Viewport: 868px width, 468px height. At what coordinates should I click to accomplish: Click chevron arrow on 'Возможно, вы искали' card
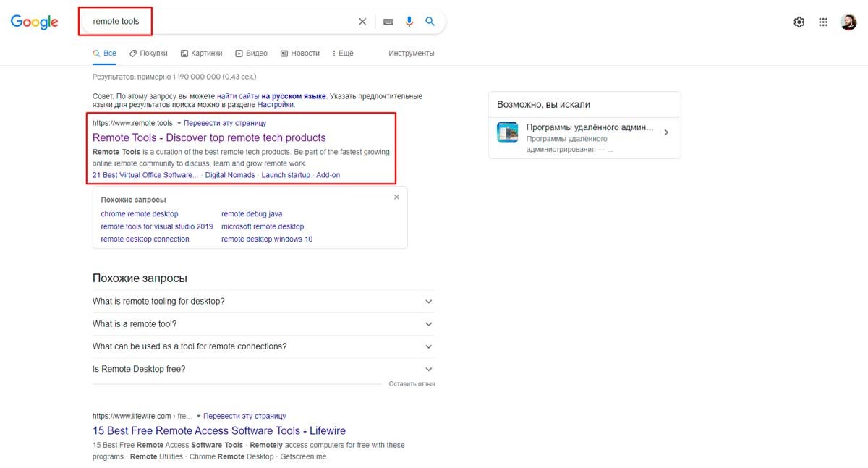coord(666,133)
